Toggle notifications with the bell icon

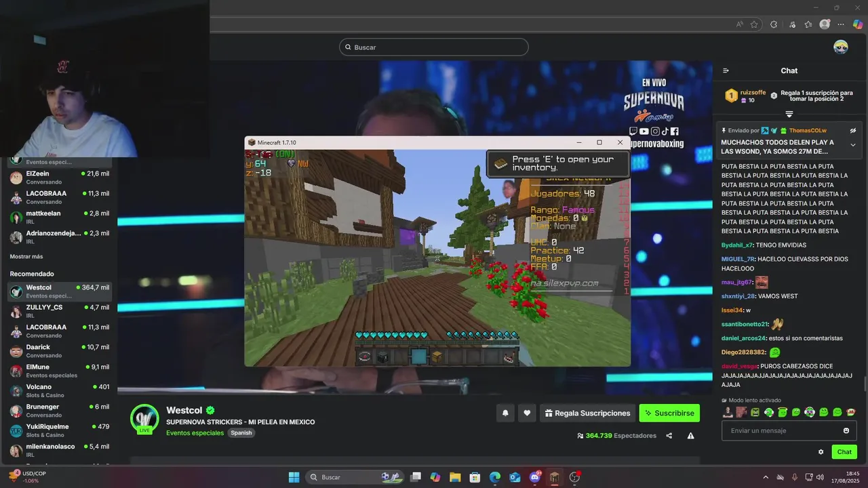(x=505, y=413)
